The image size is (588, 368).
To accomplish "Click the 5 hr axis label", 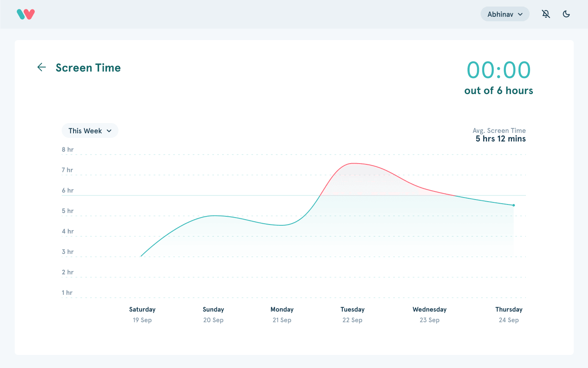I will (x=68, y=211).
